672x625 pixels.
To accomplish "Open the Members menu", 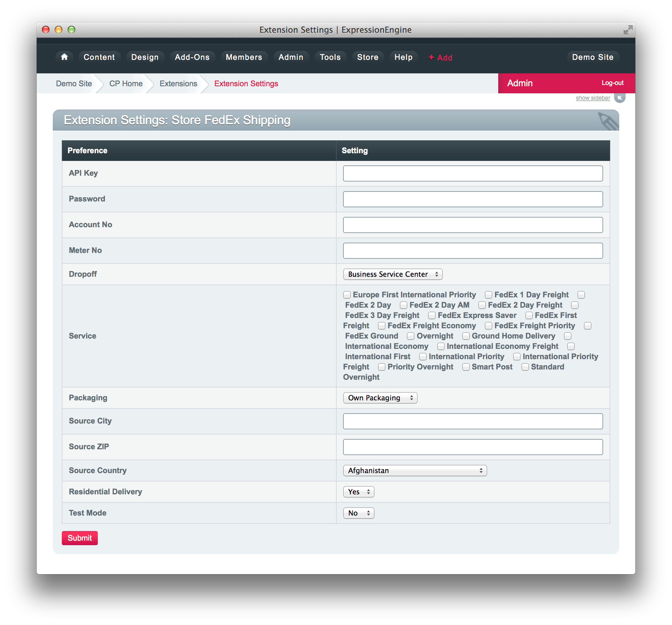I will pyautogui.click(x=244, y=57).
